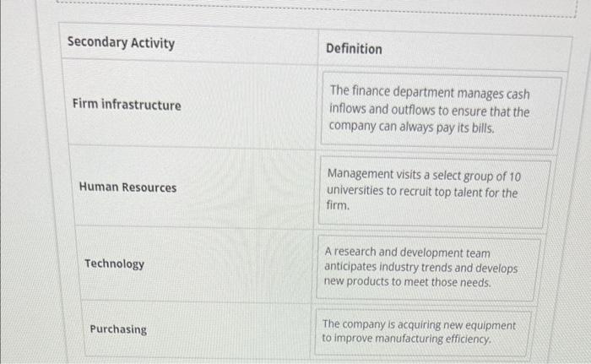Click the Definition column header
This screenshot has height=364, width=591.
[x=354, y=49]
